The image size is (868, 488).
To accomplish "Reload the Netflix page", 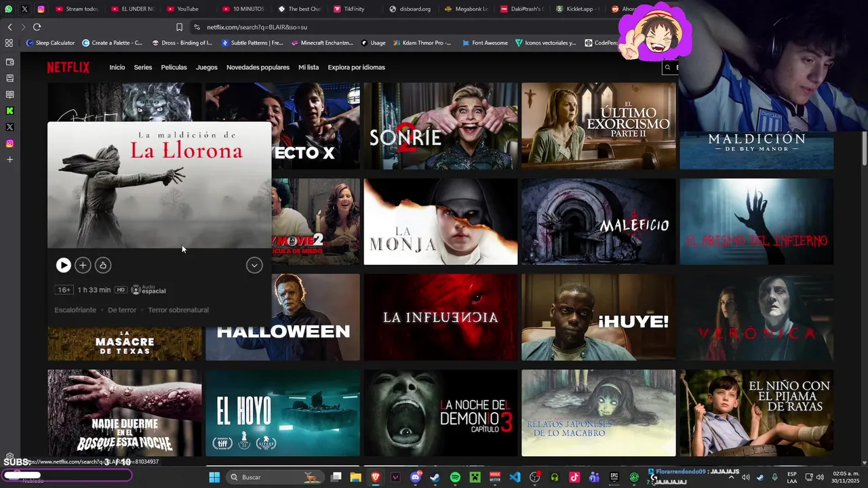I will [37, 27].
